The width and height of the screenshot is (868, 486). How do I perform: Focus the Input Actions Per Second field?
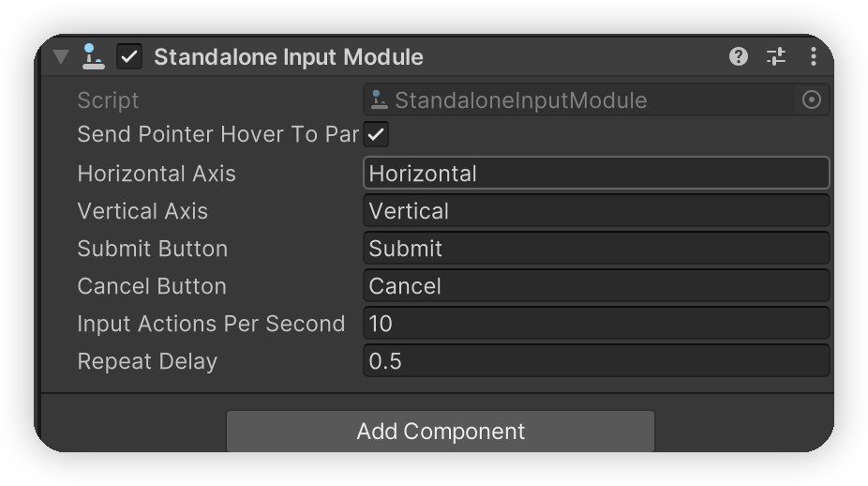(595, 324)
